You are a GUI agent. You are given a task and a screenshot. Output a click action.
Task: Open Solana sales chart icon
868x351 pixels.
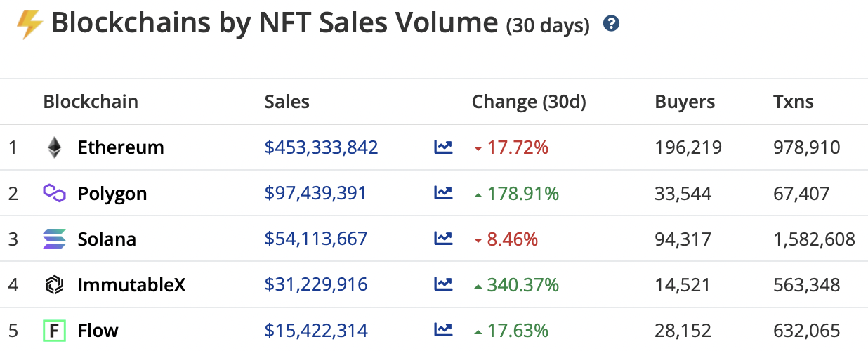click(443, 239)
